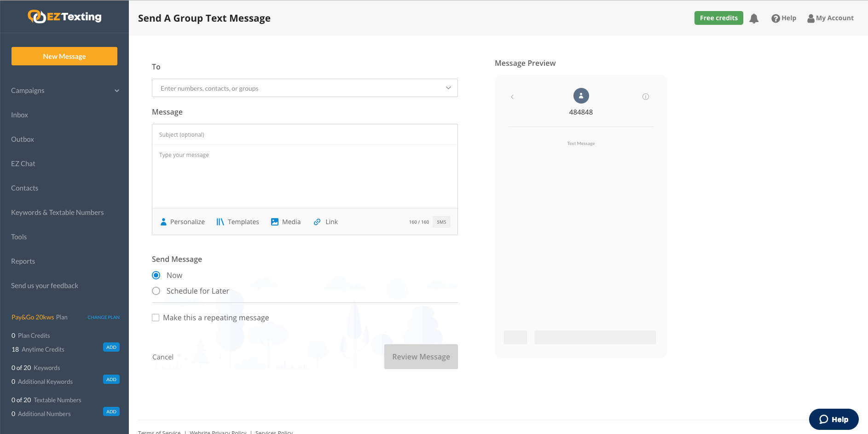Click Send us your feedback

(45, 286)
